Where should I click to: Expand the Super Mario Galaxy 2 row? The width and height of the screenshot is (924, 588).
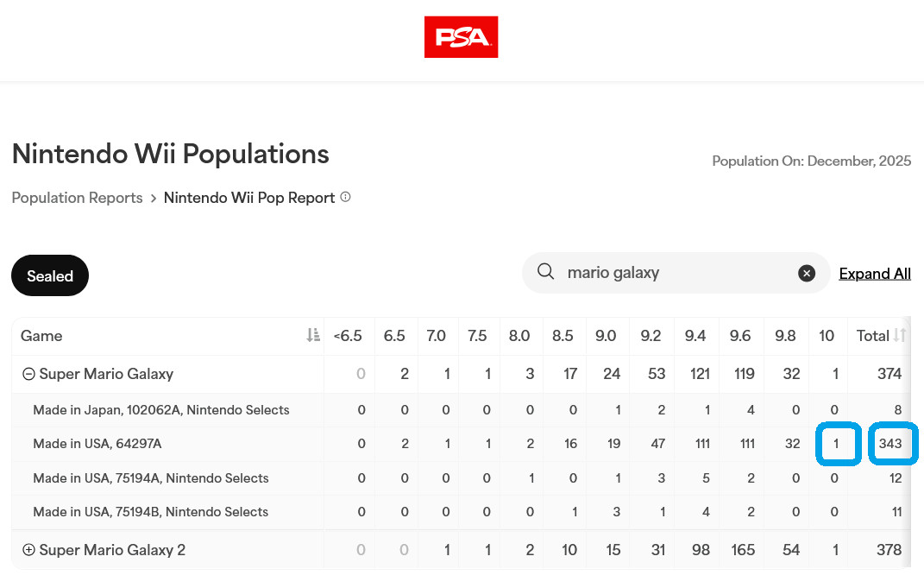pyautogui.click(x=28, y=550)
